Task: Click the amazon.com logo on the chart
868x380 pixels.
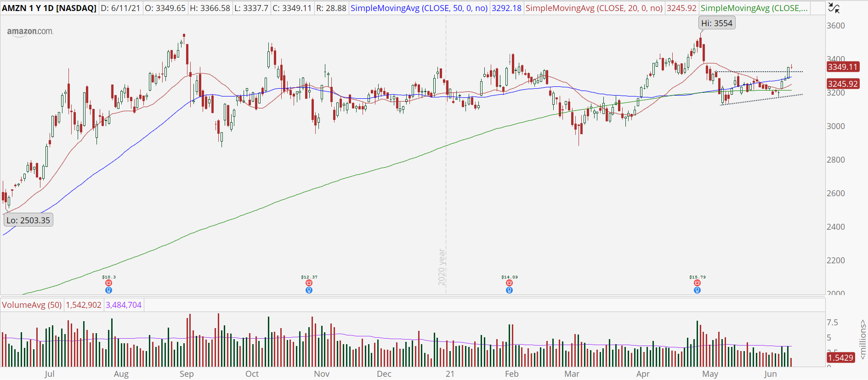Action: (x=30, y=32)
